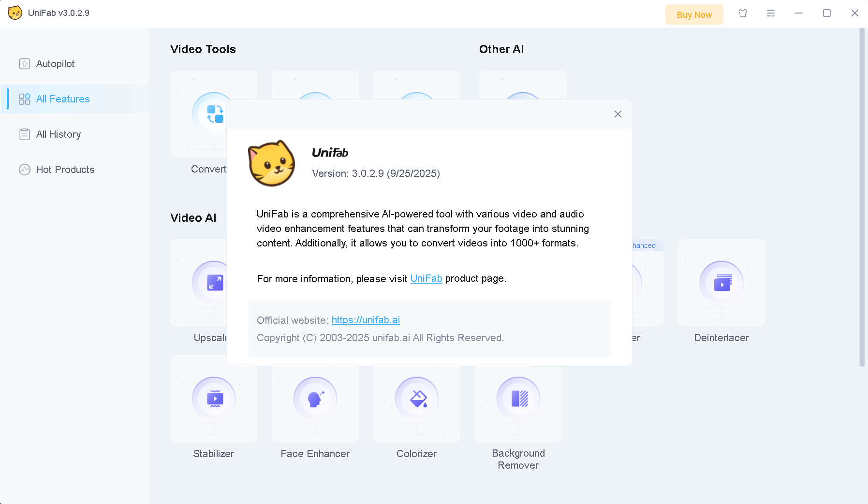Open the Background Remover tool

pos(518,399)
